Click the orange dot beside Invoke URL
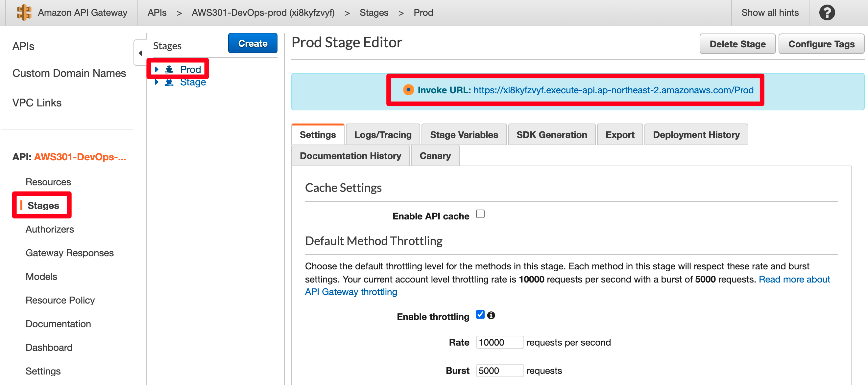868x385 pixels. coord(408,90)
